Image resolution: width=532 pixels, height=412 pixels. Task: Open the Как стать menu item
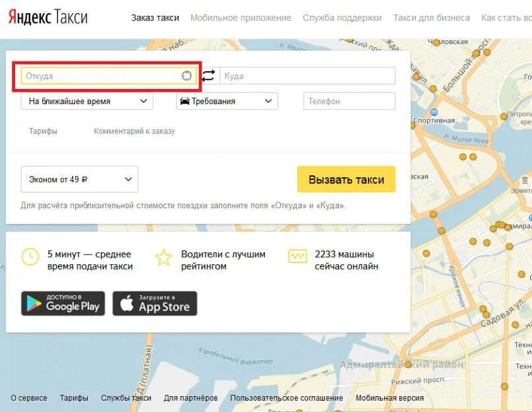click(506, 18)
